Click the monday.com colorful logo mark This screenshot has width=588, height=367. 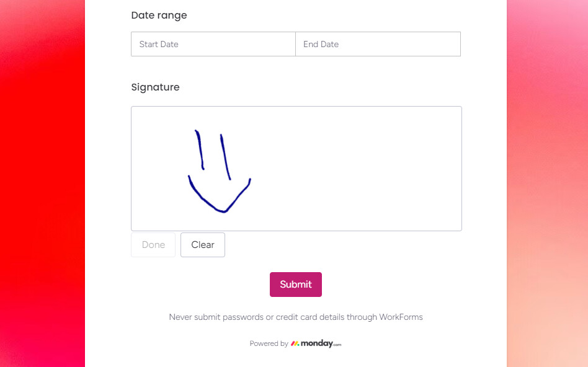click(295, 343)
